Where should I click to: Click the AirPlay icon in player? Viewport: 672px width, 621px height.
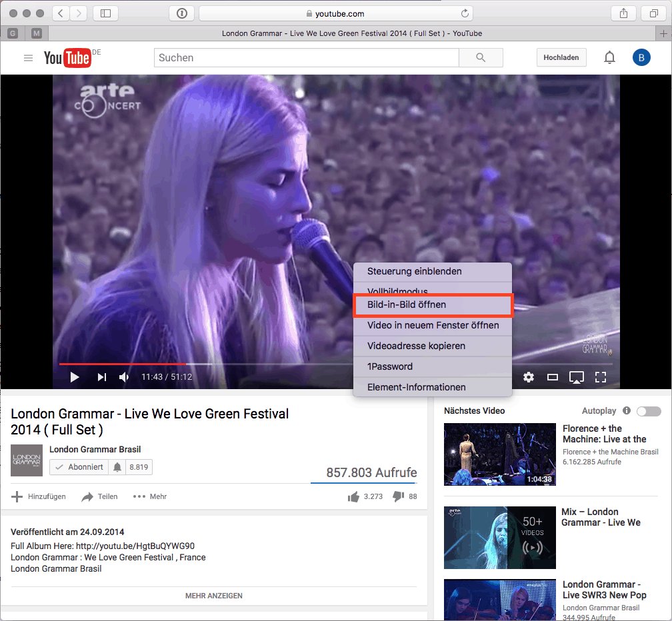577,378
